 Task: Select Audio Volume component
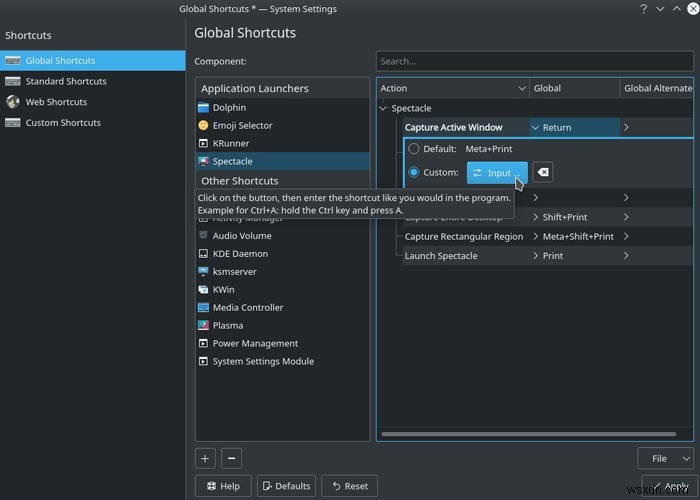tap(283, 235)
